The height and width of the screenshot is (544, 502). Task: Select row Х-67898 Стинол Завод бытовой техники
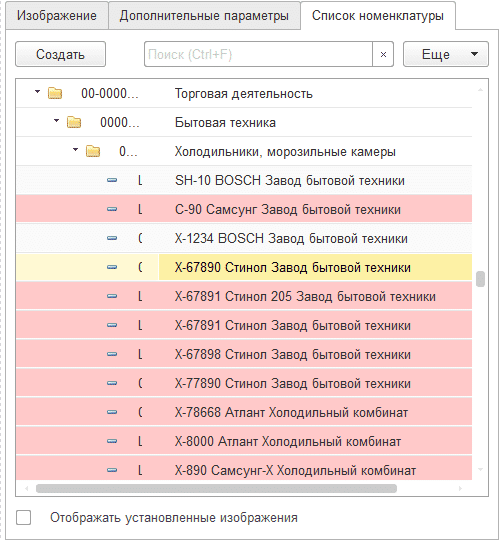pos(244,354)
